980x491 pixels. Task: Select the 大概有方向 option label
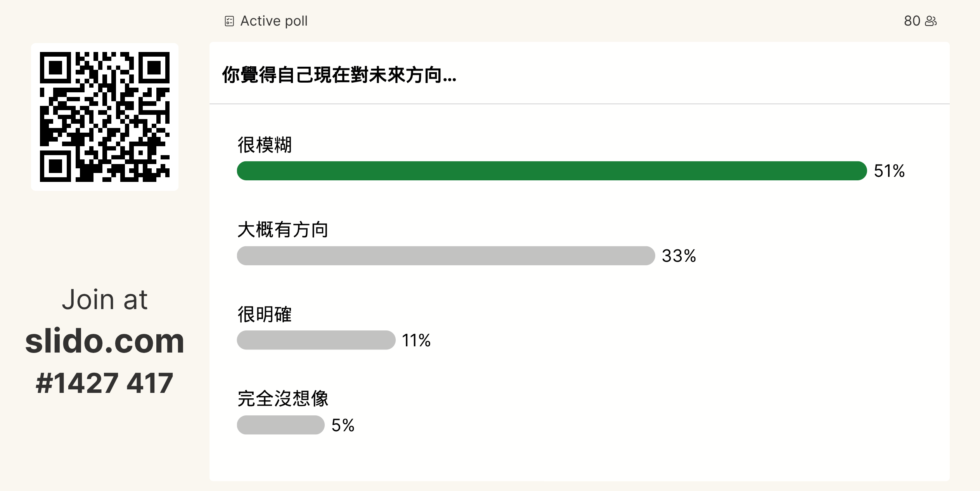[x=283, y=230]
